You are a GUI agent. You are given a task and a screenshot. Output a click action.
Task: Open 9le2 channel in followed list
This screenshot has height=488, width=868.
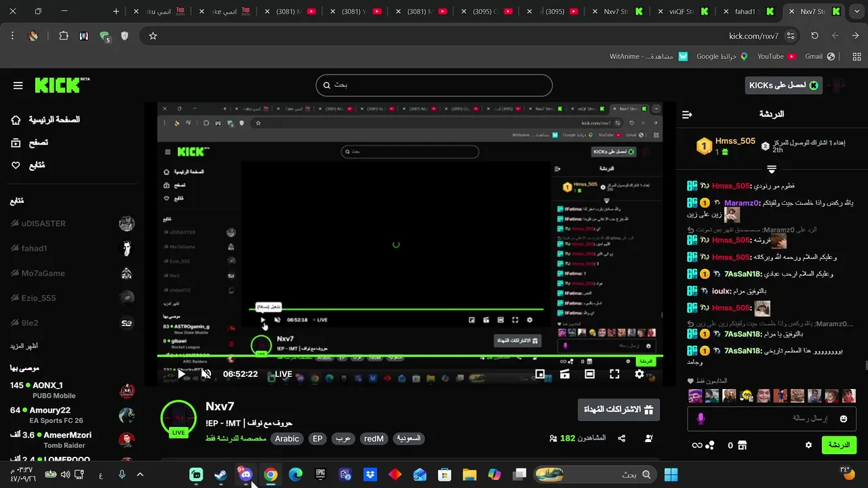pos(72,323)
